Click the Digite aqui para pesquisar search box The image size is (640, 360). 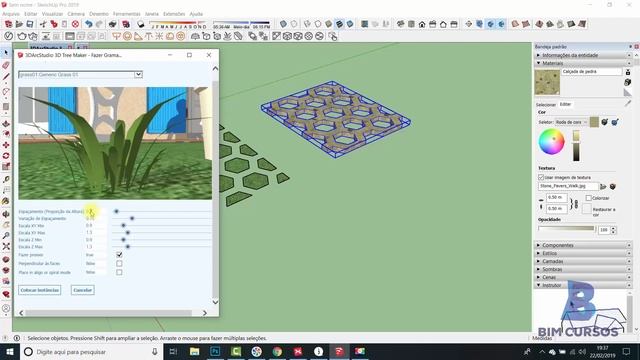(x=92, y=351)
